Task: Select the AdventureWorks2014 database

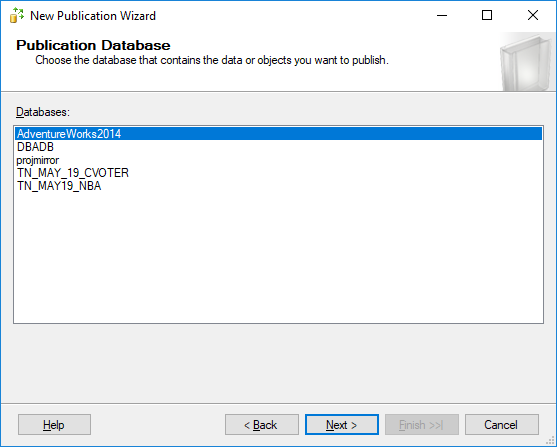Action: click(278, 134)
